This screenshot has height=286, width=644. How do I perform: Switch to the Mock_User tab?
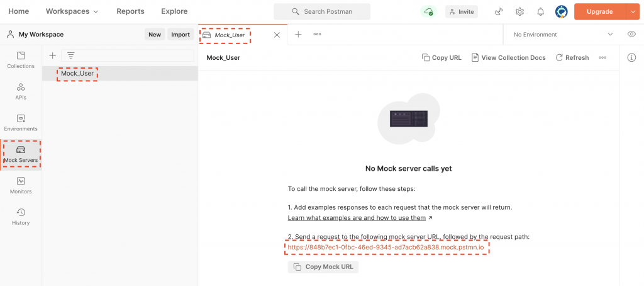pos(230,35)
